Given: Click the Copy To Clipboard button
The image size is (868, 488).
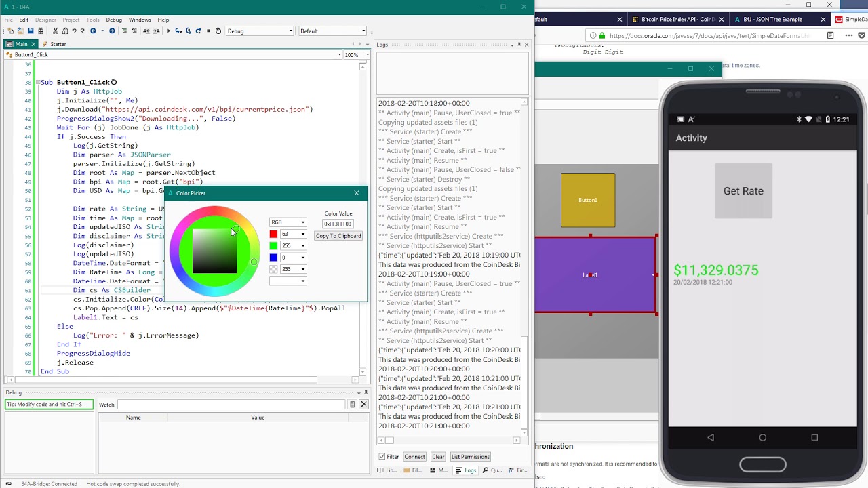Looking at the screenshot, I should tap(338, 236).
